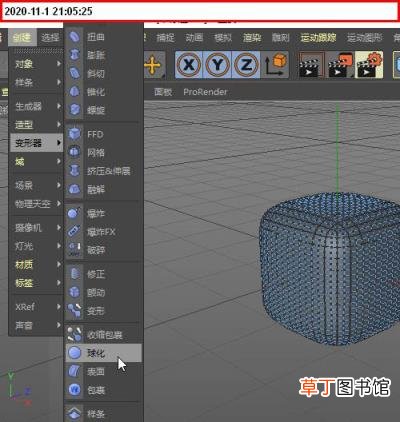Toggle the Y axis lock

pyautogui.click(x=217, y=65)
